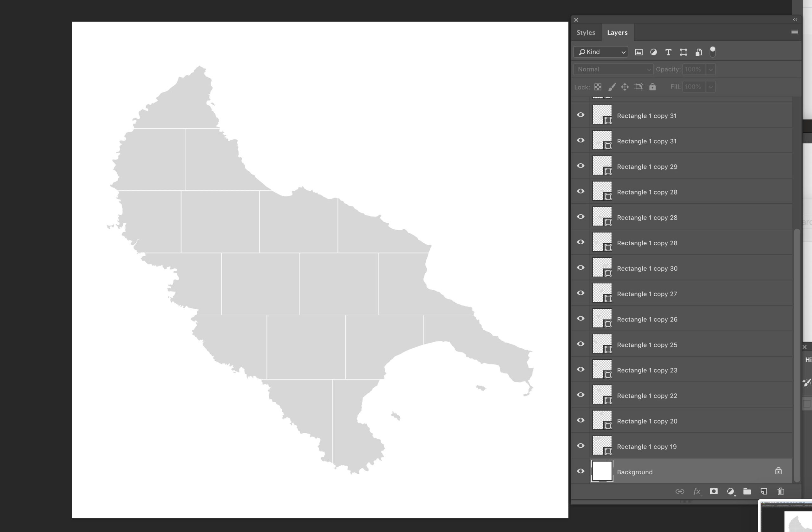
Task: Click the Fill value field
Action: (694, 87)
